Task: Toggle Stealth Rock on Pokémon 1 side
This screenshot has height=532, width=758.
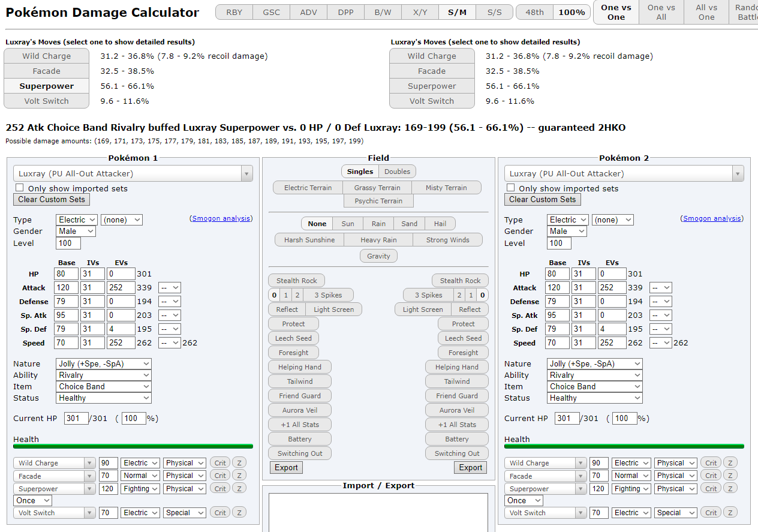Action: pos(297,281)
